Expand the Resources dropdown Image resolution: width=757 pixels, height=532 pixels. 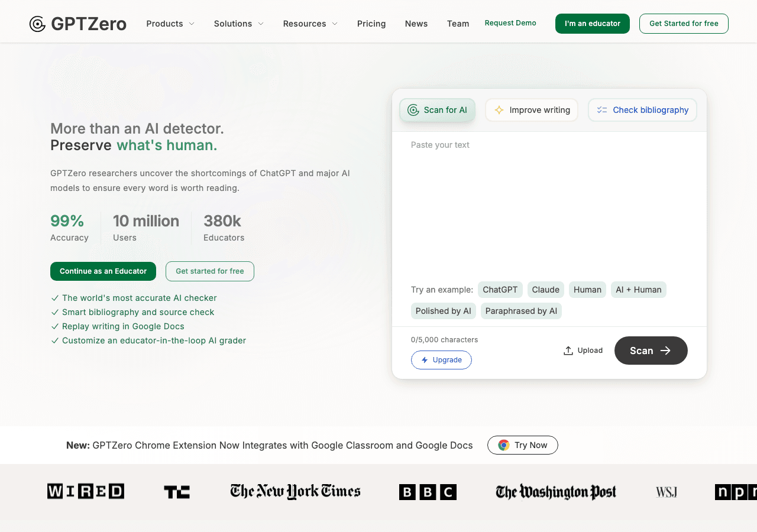pyautogui.click(x=309, y=24)
